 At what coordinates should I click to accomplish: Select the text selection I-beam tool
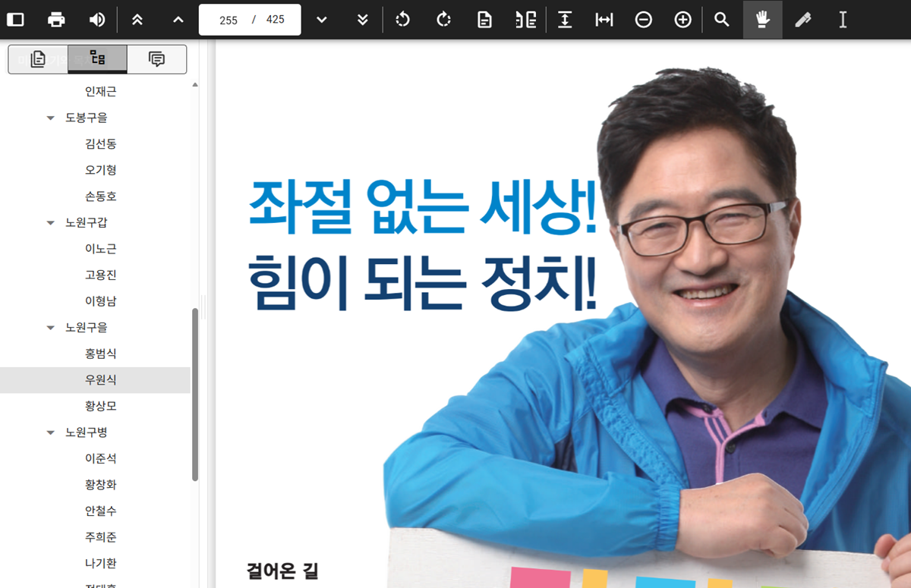(842, 20)
